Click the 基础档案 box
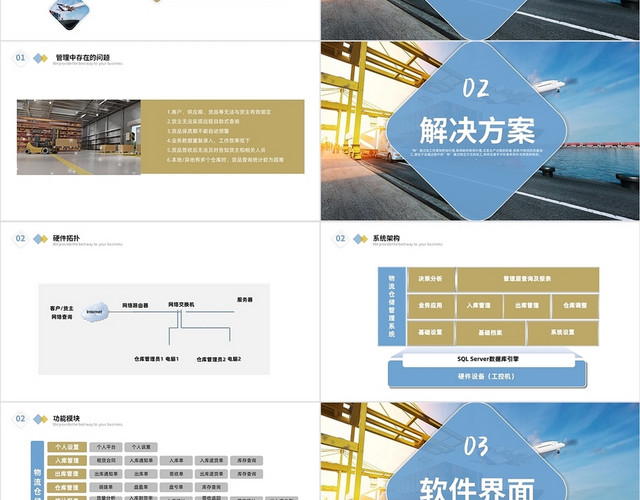Screen dimensions: 640x500 point(490,333)
